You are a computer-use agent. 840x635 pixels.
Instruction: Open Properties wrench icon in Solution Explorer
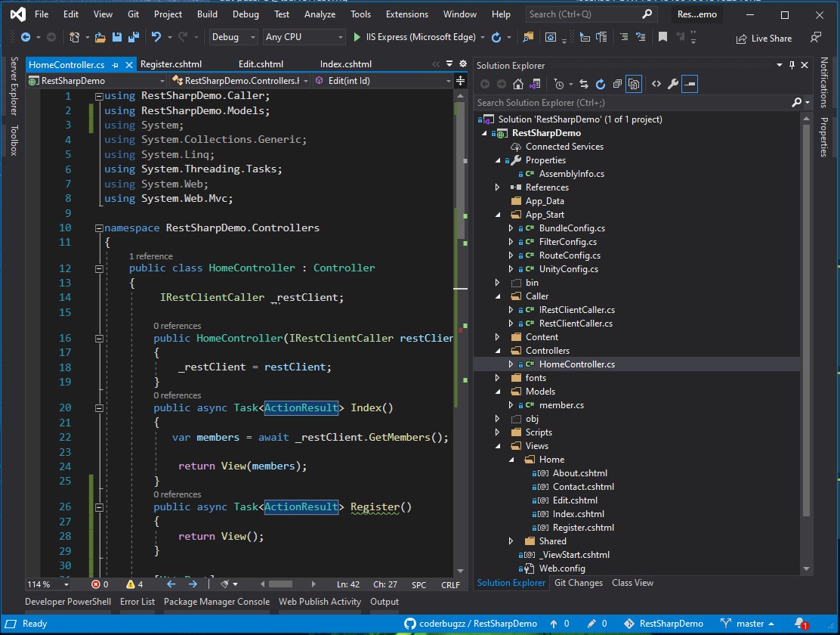[x=672, y=85]
